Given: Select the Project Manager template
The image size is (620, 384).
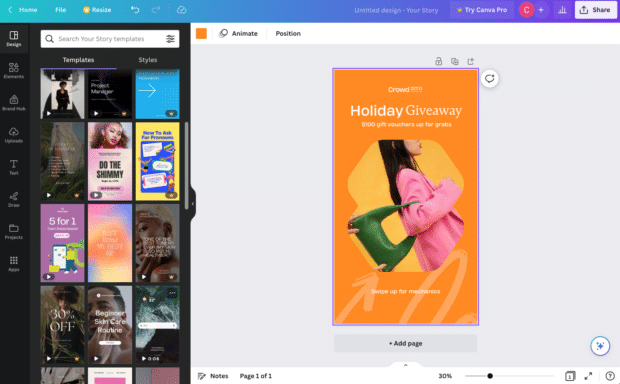Looking at the screenshot, I should coord(110,94).
